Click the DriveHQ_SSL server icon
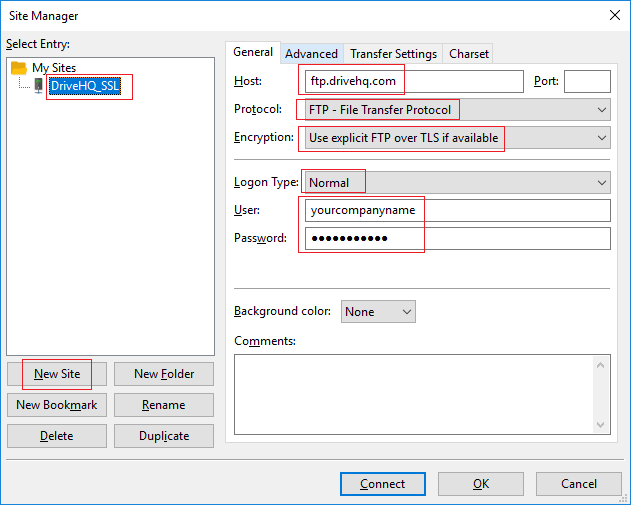Image resolution: width=631 pixels, height=505 pixels. tap(38, 86)
